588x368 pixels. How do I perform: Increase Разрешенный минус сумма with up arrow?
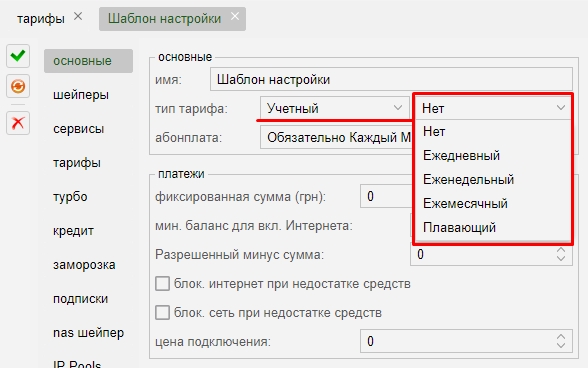[561, 250]
